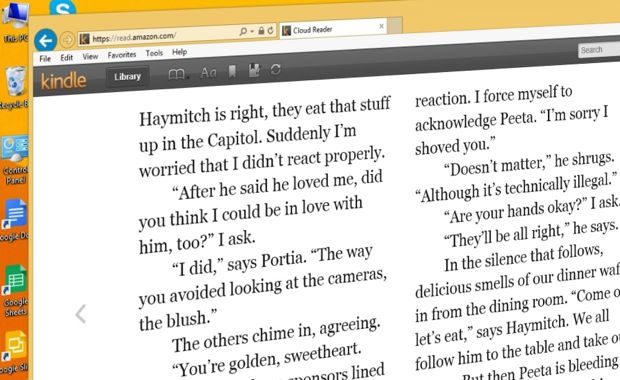620x380 pixels.
Task: Click the kindle logo
Action: (x=64, y=81)
